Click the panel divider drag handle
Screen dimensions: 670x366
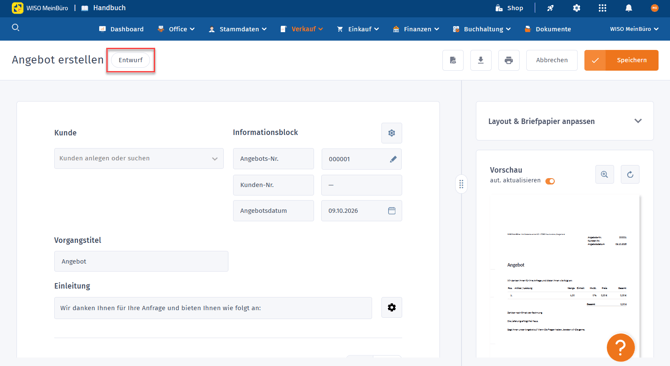pyautogui.click(x=461, y=184)
